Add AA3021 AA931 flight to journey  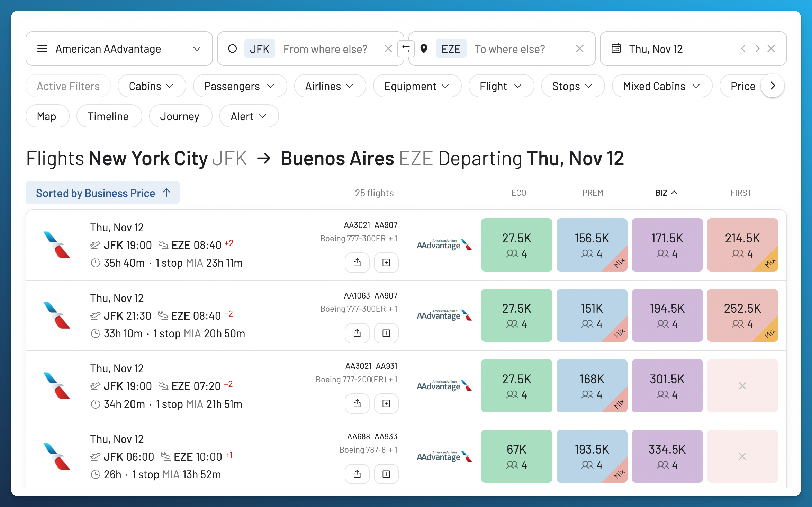coord(386,403)
